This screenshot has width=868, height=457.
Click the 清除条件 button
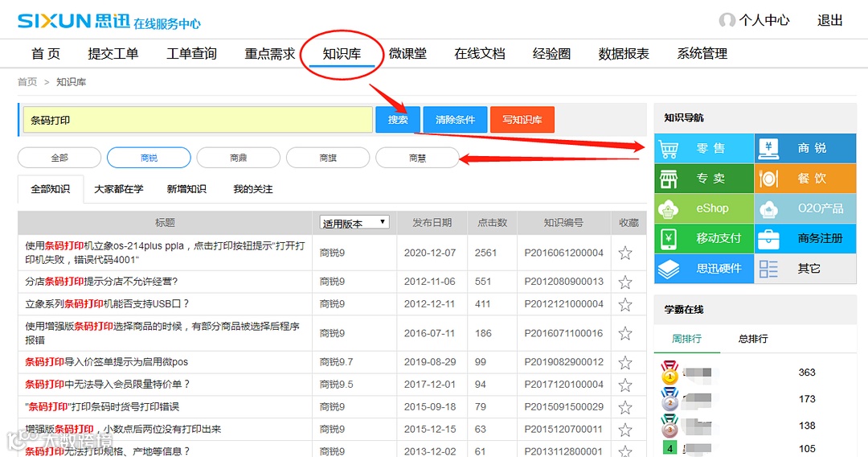pos(455,120)
